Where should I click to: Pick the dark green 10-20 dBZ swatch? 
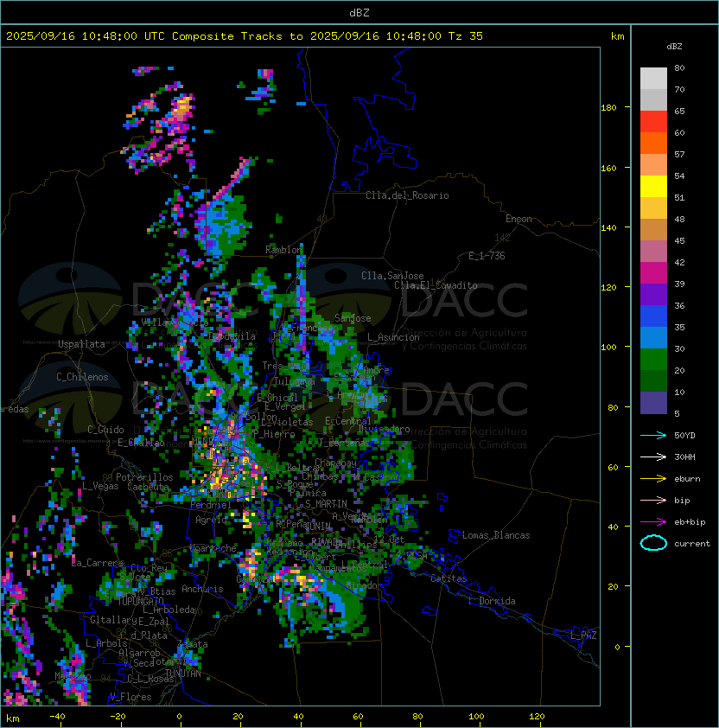pos(653,380)
